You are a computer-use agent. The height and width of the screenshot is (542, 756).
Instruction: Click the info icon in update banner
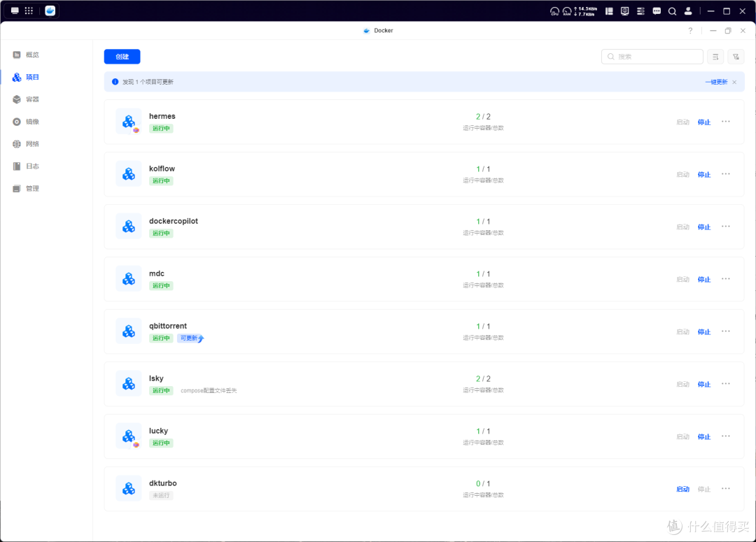tap(115, 82)
